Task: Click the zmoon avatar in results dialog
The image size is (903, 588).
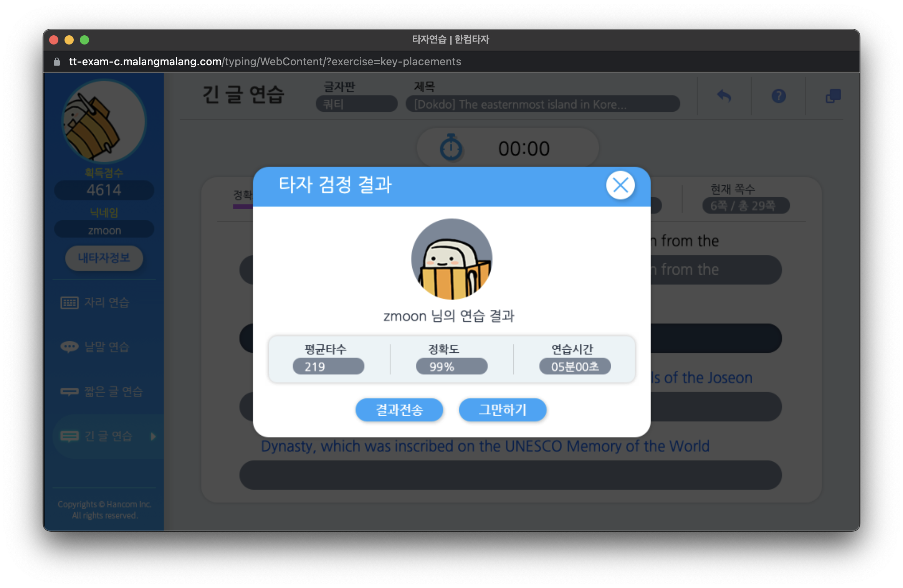Action: (451, 259)
